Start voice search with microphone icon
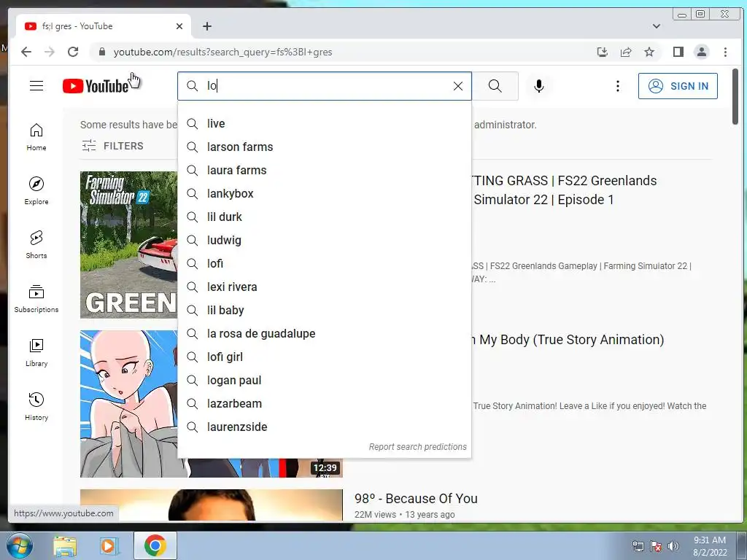The width and height of the screenshot is (747, 560). tap(539, 86)
